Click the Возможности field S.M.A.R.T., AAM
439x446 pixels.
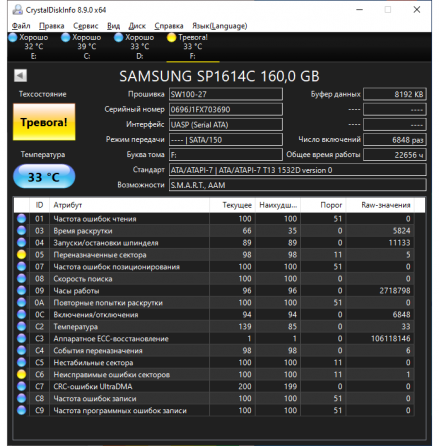(x=298, y=185)
